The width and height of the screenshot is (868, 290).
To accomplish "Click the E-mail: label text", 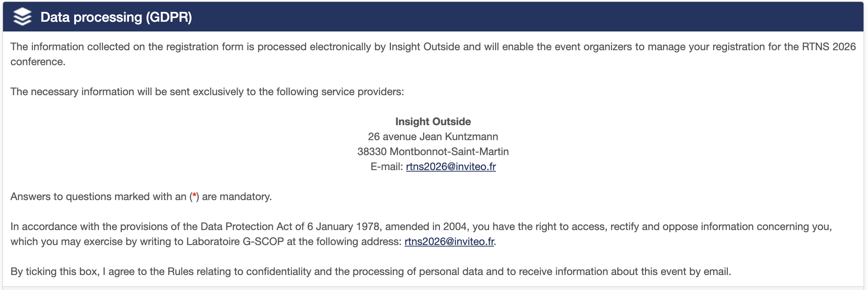I will click(x=387, y=167).
